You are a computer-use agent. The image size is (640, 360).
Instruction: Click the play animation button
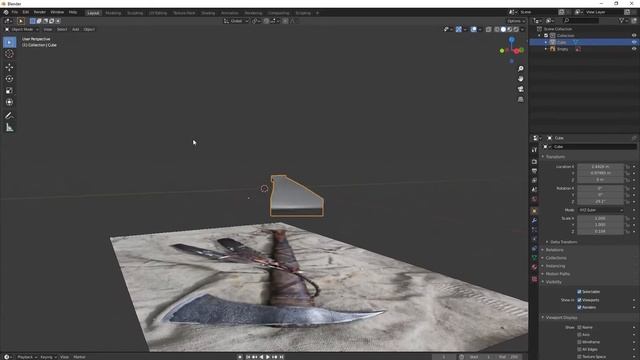(268, 357)
